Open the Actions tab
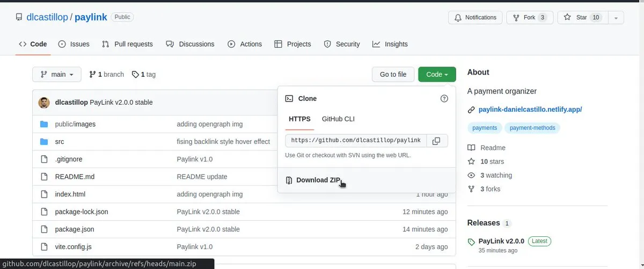644x269 pixels. pyautogui.click(x=245, y=44)
